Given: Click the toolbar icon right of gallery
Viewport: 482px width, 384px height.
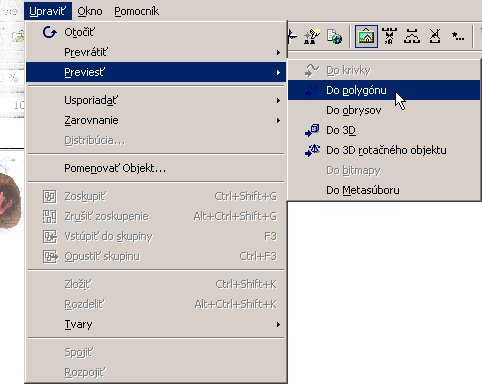Looking at the screenshot, I should coord(389,36).
